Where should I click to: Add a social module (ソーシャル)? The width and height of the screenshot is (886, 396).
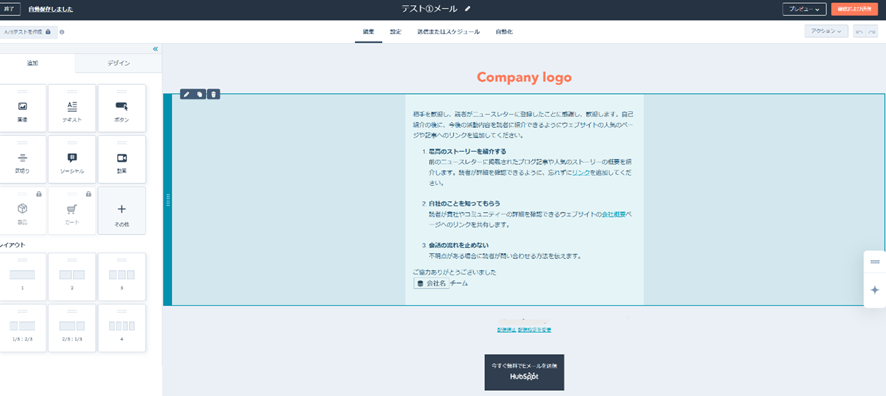pos(72,160)
